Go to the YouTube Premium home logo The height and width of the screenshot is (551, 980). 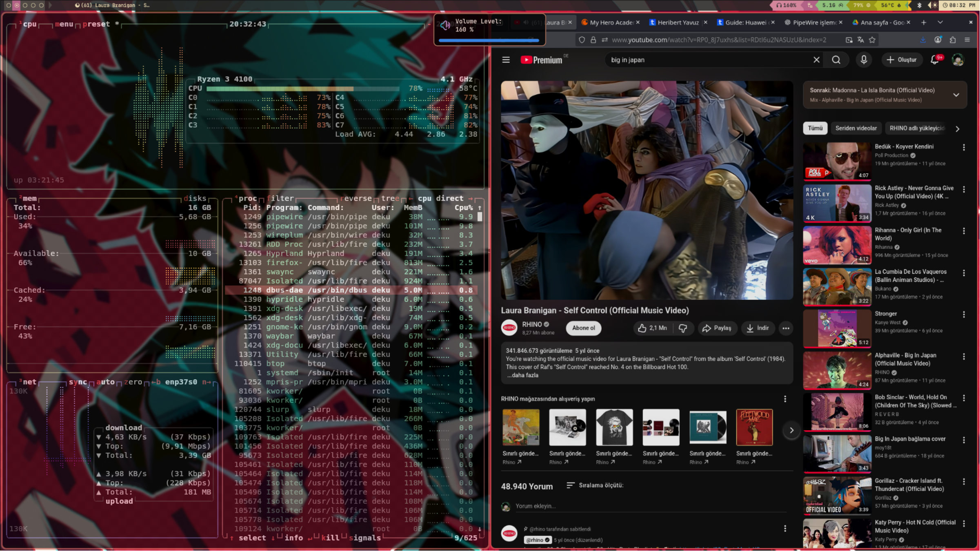point(542,60)
